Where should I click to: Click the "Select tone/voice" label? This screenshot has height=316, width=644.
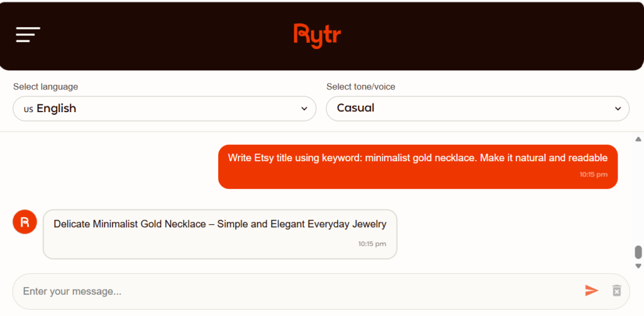click(x=361, y=87)
